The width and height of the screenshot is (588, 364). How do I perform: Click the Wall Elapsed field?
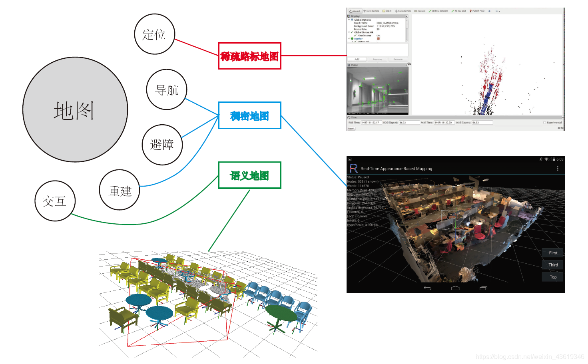pyautogui.click(x=482, y=123)
